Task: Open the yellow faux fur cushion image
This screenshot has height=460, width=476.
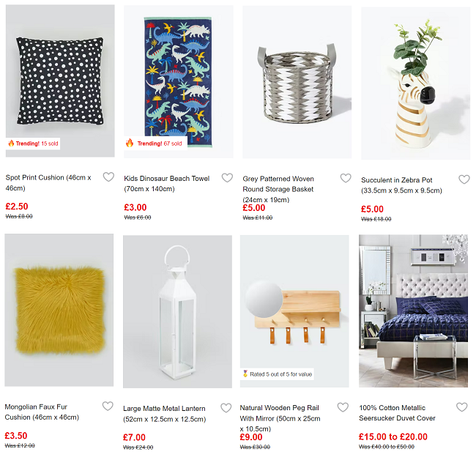Action: coord(59,310)
